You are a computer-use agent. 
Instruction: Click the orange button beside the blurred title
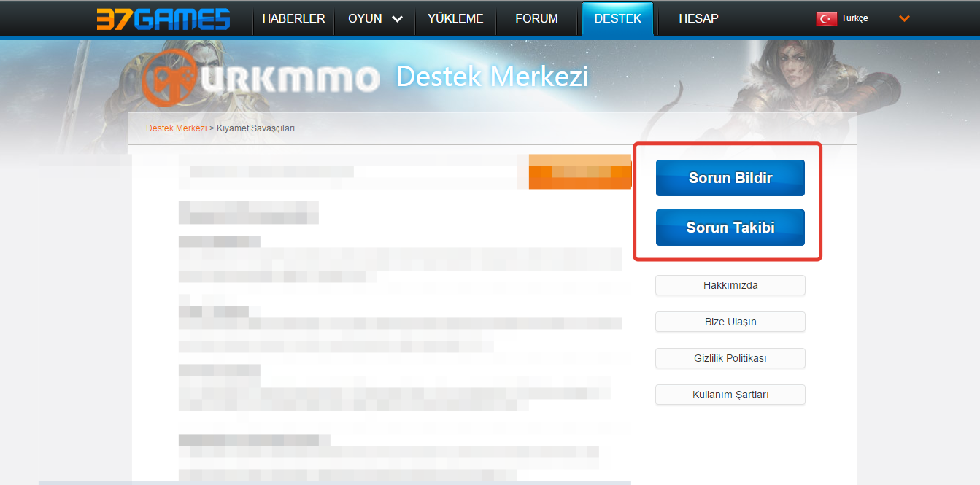(x=580, y=172)
